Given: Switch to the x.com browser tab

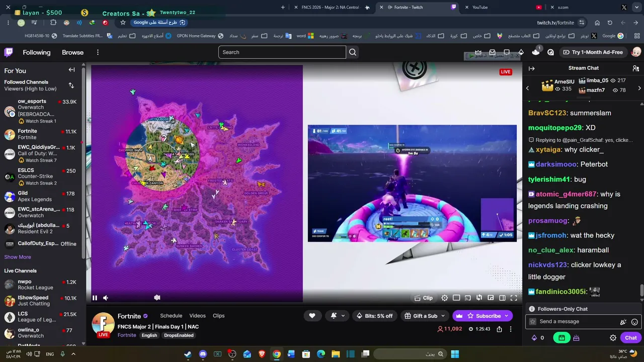Looking at the screenshot, I should (x=589, y=7).
